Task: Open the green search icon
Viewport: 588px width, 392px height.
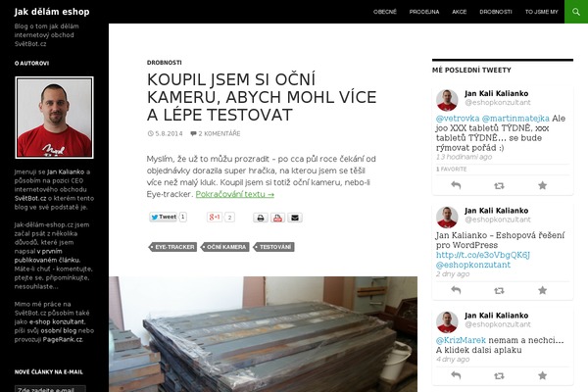Action: pyautogui.click(x=576, y=12)
